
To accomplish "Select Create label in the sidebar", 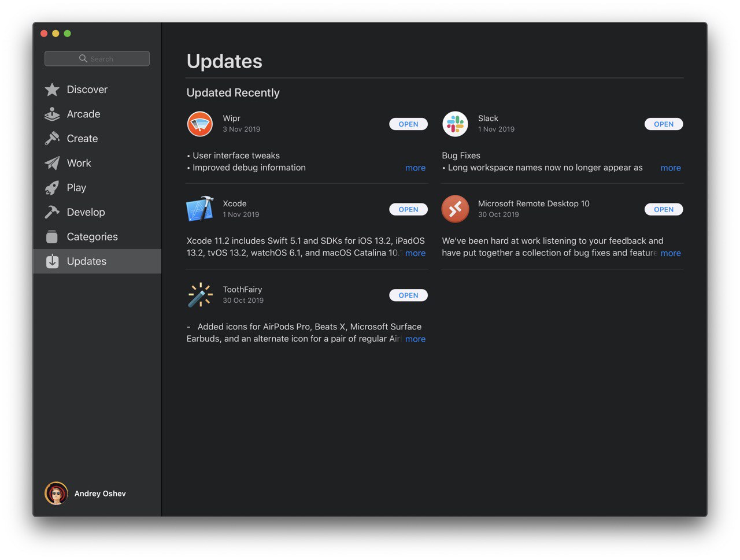I will click(x=83, y=139).
